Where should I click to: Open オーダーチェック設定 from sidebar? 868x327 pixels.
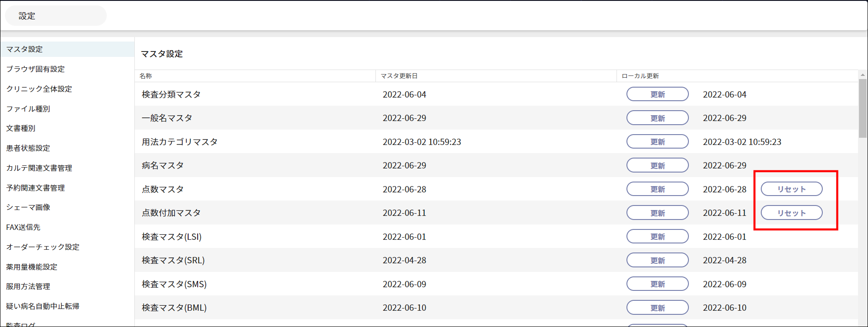pos(43,247)
